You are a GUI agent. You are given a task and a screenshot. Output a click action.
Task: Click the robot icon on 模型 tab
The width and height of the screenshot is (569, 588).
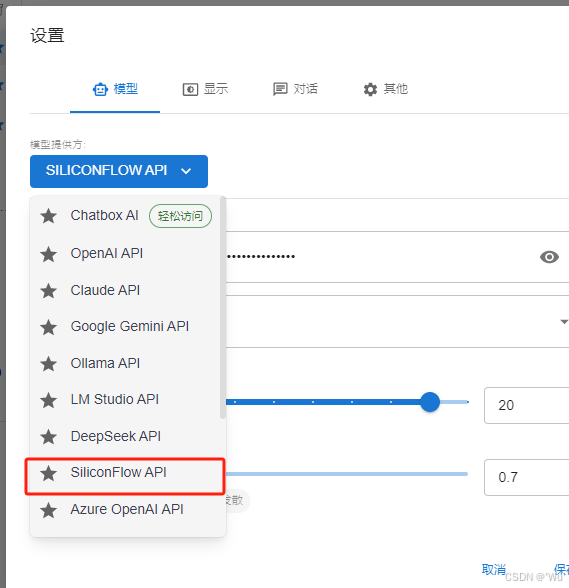100,90
